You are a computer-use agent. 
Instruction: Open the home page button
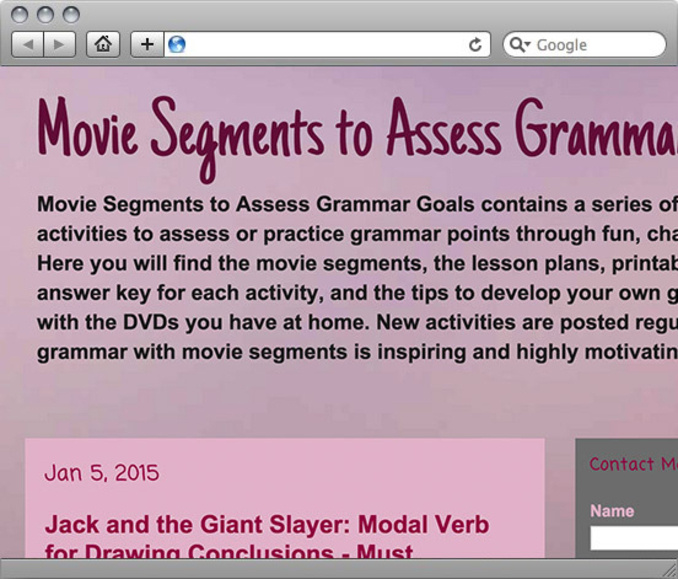point(103,44)
